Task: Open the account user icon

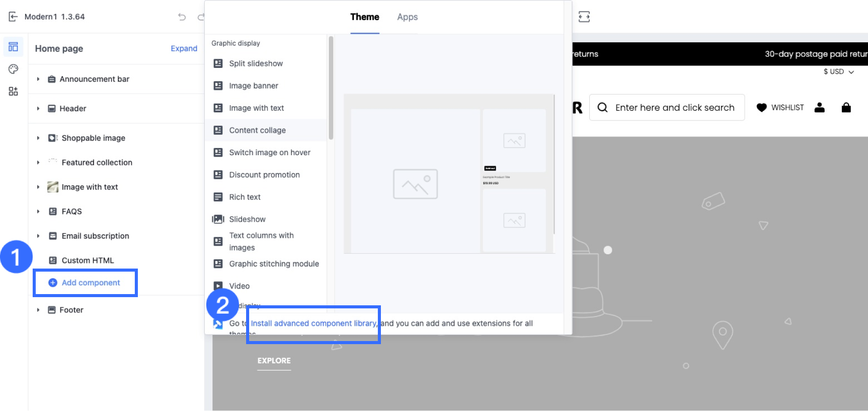Action: click(x=819, y=107)
